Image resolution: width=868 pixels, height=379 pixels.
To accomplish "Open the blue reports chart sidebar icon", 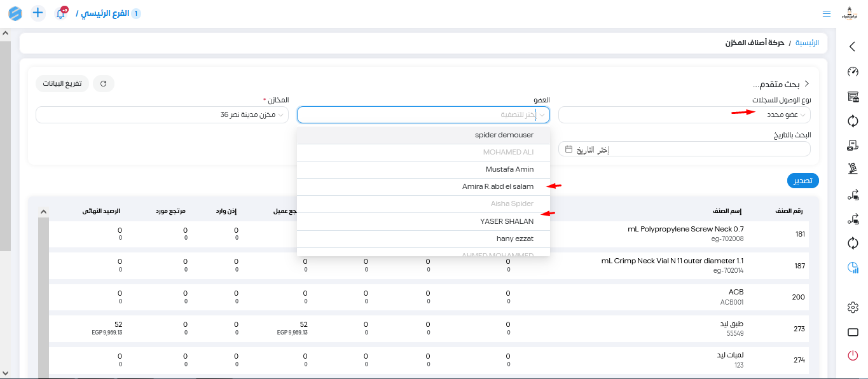I will pos(853,268).
